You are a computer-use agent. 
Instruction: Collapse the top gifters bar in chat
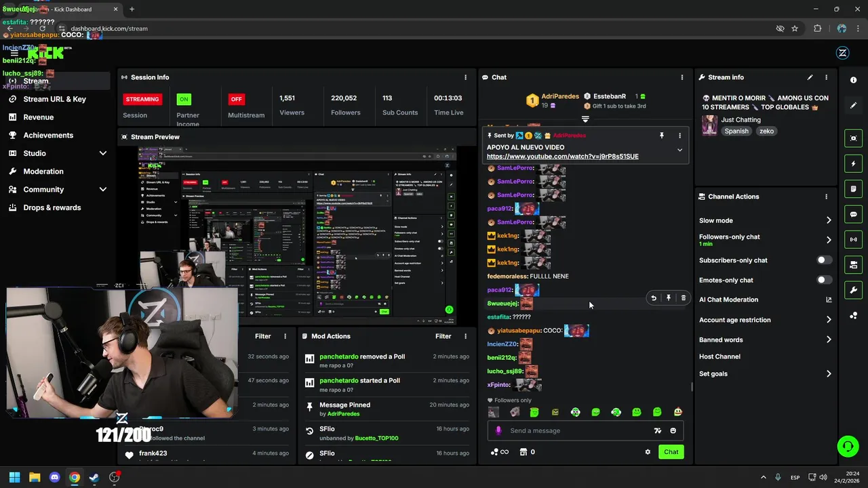tap(585, 119)
